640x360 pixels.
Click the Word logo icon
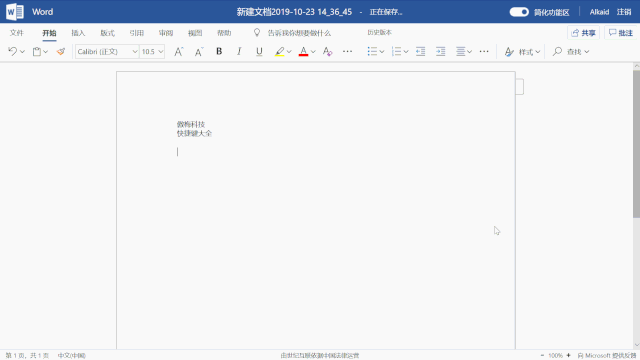coord(15,11)
